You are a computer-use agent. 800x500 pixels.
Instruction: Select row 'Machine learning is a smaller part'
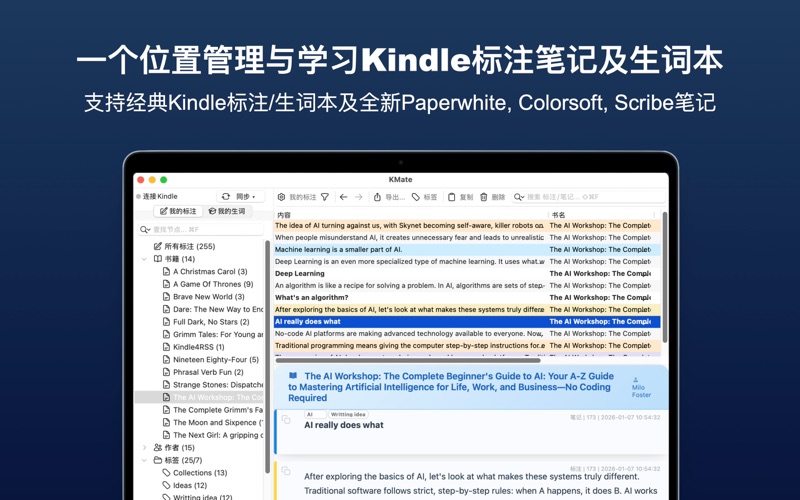(x=467, y=249)
